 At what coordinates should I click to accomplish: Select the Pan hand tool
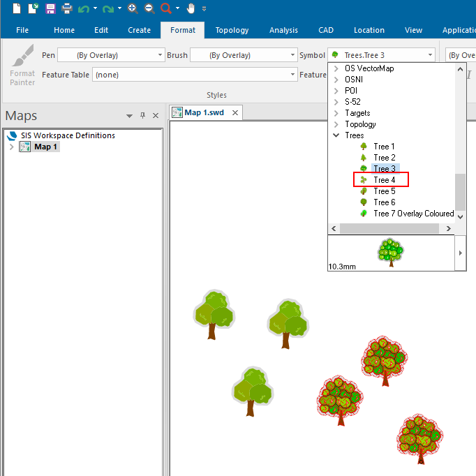click(191, 8)
